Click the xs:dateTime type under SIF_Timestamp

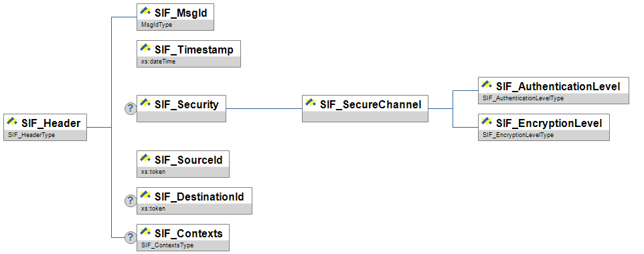click(x=158, y=61)
